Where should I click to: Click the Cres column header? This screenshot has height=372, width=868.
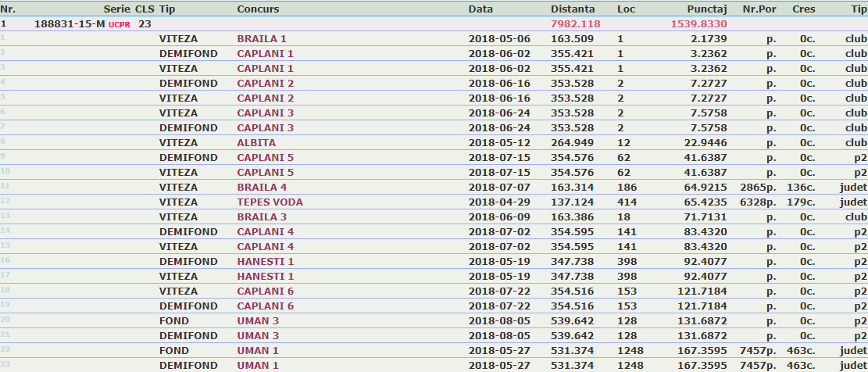(804, 9)
